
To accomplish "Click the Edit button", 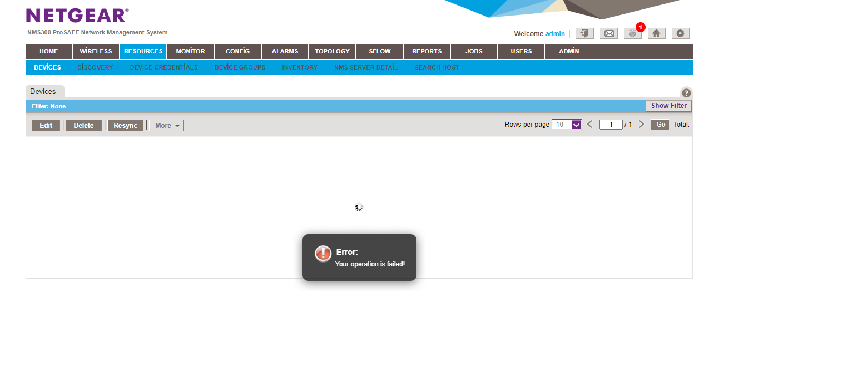I will coord(46,126).
